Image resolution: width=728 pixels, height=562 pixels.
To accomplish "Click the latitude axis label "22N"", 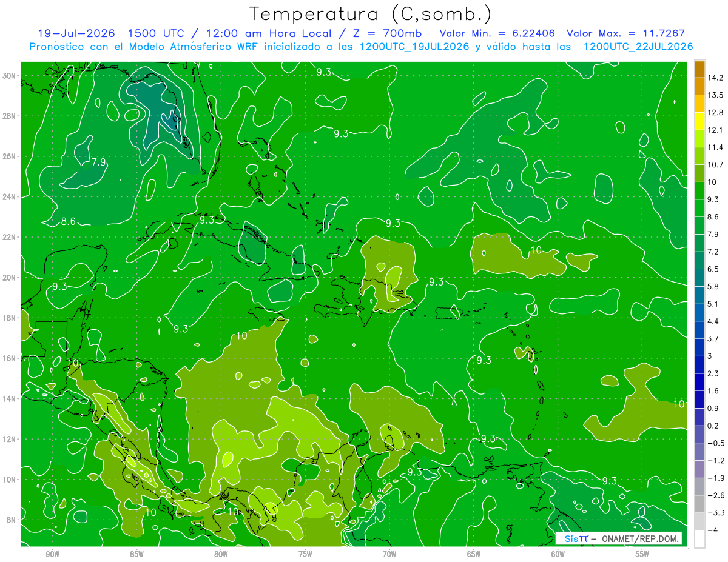I will [x=10, y=237].
